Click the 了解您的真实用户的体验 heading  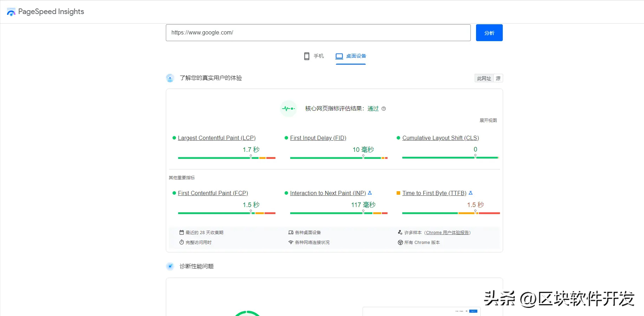211,78
